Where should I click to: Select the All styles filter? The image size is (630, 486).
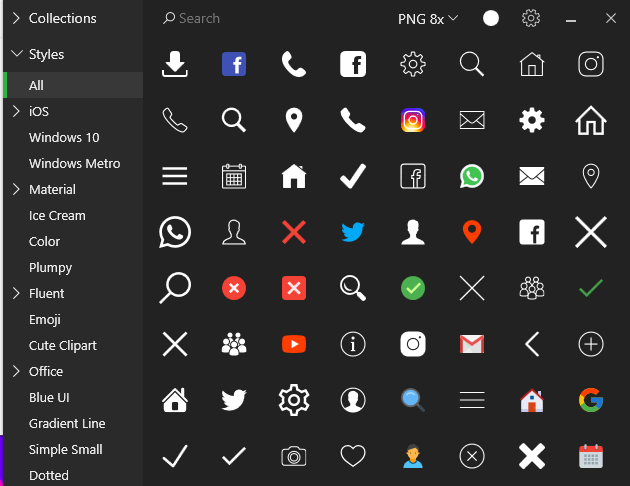coord(73,85)
